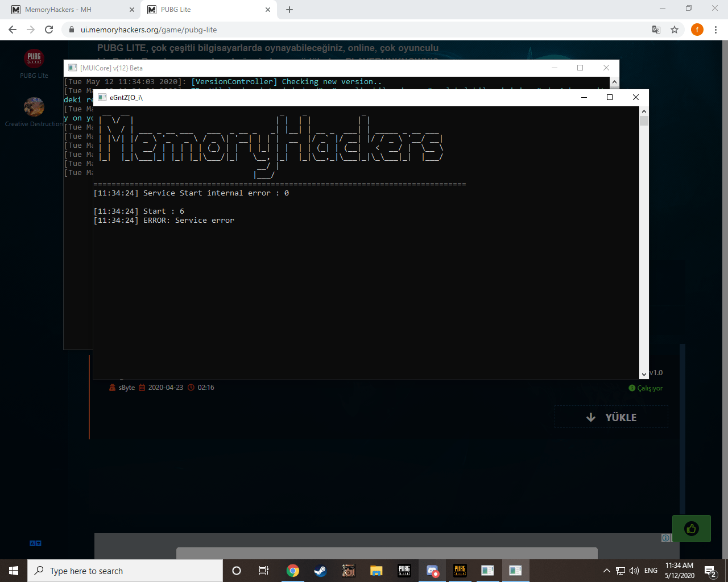Viewport: 728px width, 582px height.
Task: Click the sByte author name
Action: (126, 388)
